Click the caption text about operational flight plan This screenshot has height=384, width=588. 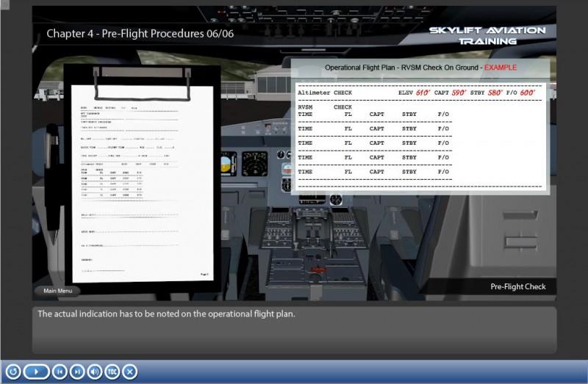click(166, 314)
